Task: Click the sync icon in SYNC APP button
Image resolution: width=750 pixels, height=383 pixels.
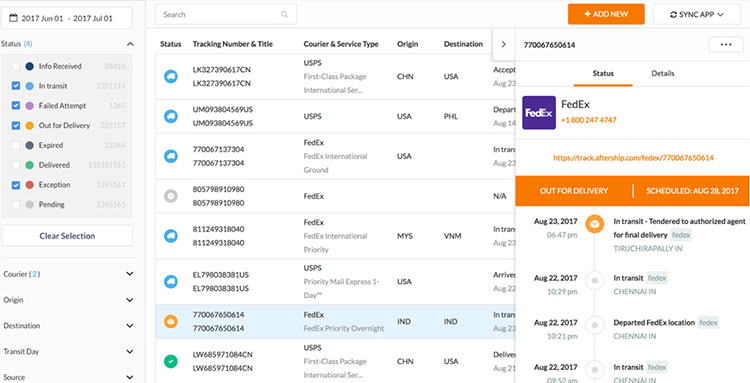Action: pyautogui.click(x=673, y=14)
